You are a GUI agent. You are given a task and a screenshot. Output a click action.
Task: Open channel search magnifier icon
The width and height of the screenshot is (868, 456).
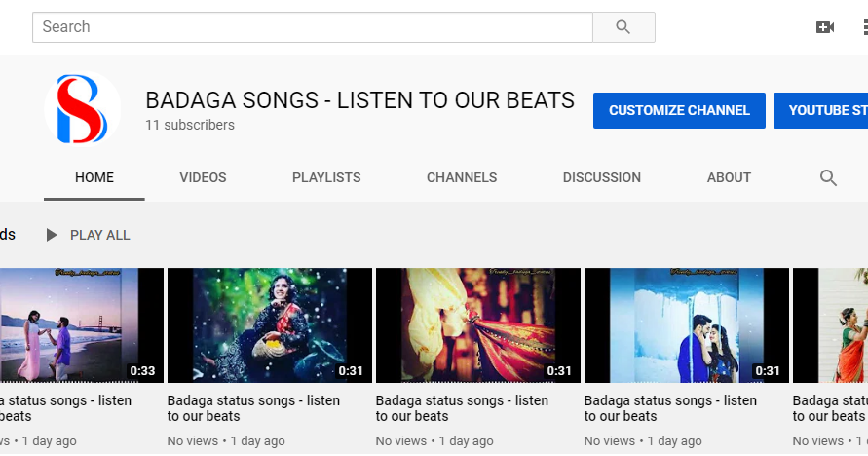point(828,177)
